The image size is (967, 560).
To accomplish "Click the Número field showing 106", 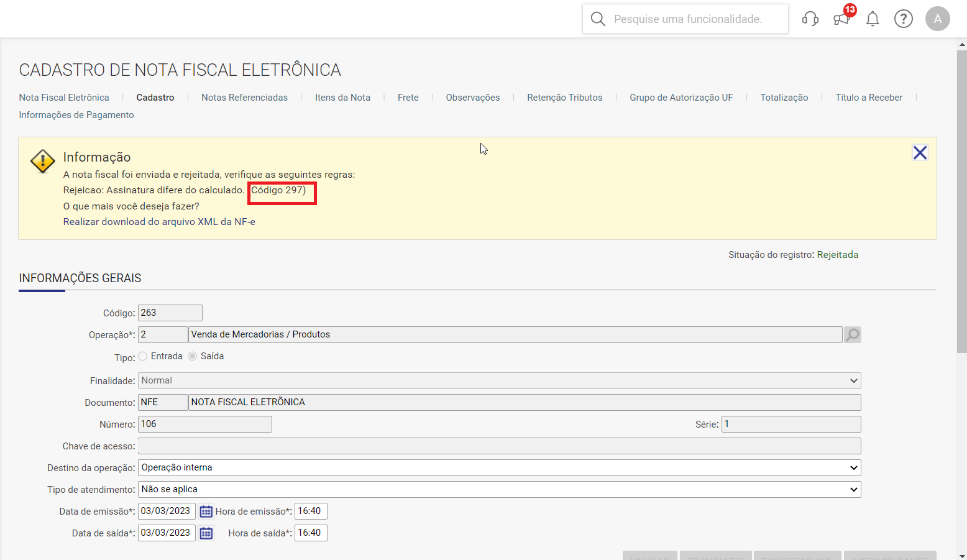I will 205,424.
